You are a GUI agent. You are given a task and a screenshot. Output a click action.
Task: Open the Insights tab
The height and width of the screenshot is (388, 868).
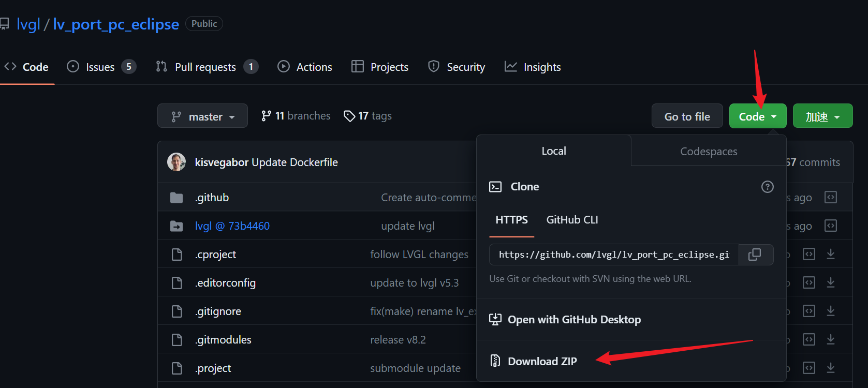(x=533, y=67)
